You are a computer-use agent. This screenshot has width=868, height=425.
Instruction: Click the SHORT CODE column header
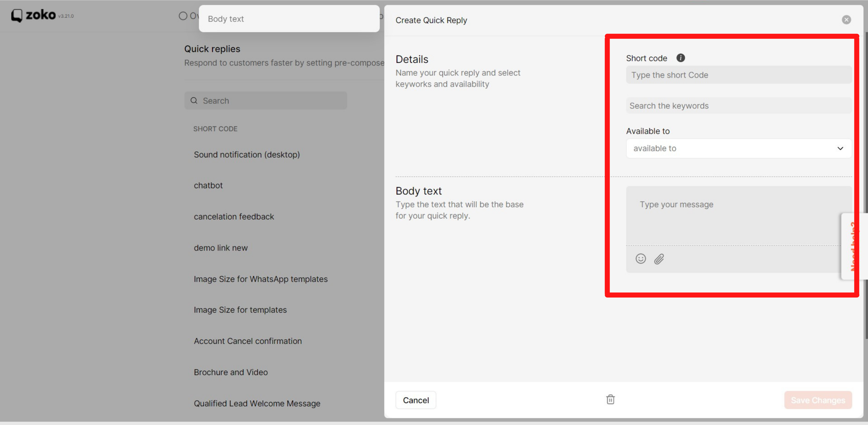click(x=215, y=129)
